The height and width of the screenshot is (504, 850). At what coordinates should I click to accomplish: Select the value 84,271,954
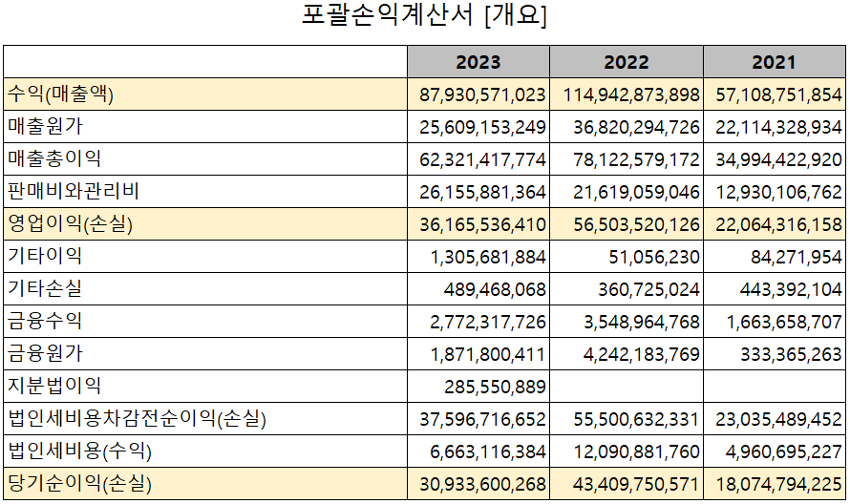coord(797,257)
